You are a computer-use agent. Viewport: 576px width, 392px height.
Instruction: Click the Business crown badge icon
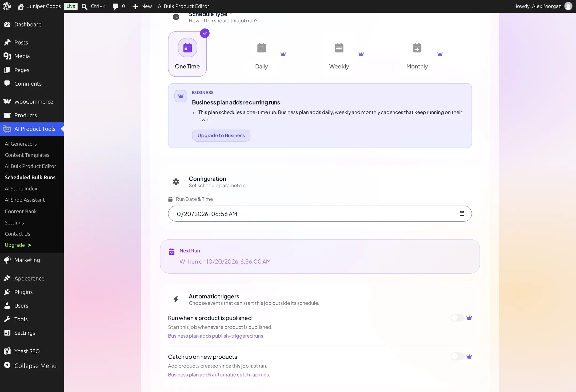pos(181,96)
